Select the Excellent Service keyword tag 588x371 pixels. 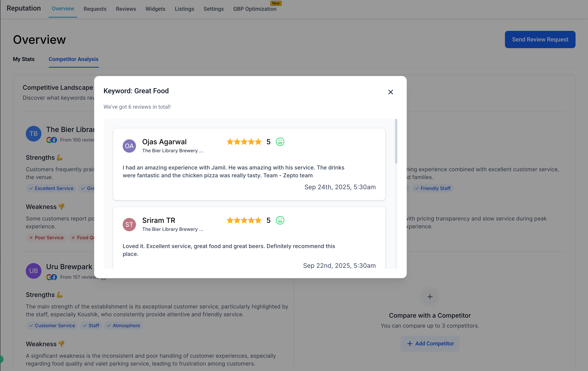coord(51,188)
